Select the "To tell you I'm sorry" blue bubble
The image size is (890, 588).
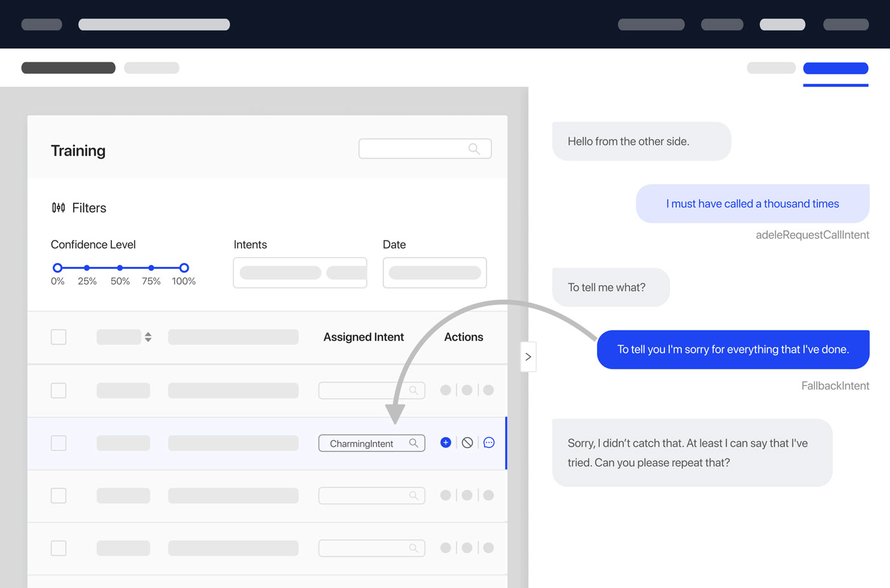pos(733,349)
